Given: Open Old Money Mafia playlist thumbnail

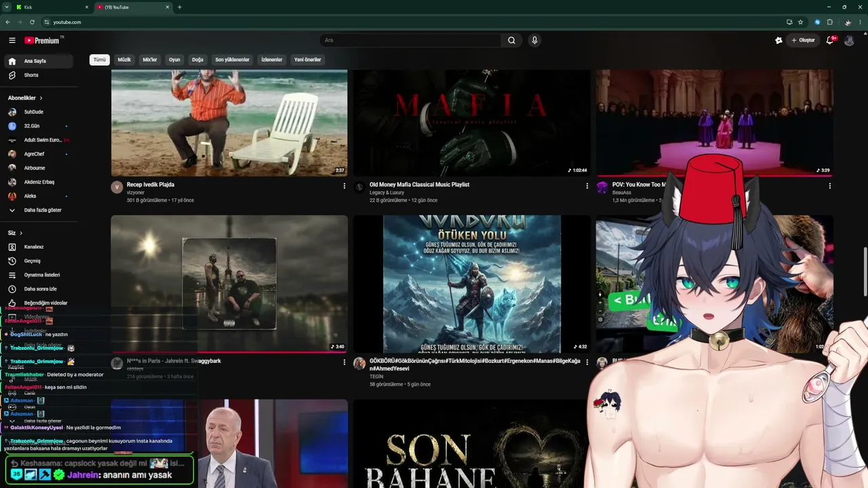Looking at the screenshot, I should point(472,123).
